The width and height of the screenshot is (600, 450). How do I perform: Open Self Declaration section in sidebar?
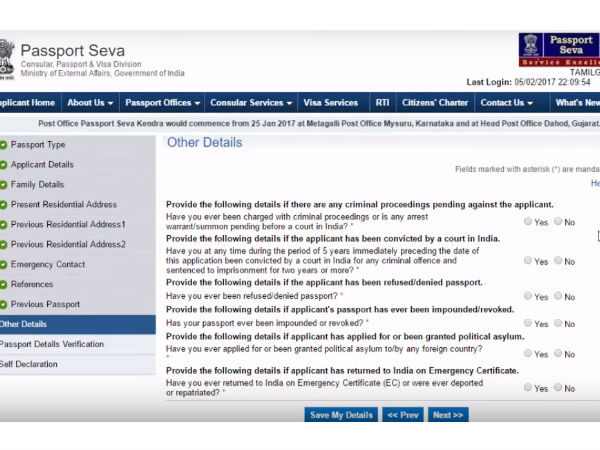28,364
